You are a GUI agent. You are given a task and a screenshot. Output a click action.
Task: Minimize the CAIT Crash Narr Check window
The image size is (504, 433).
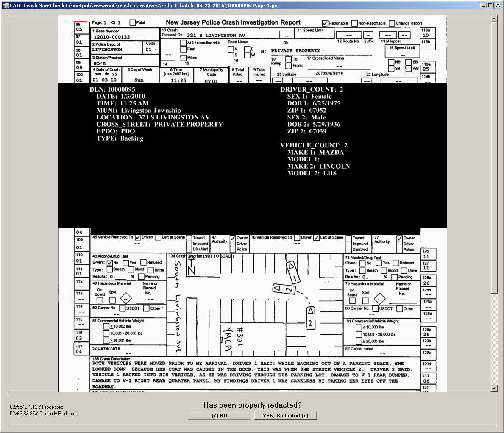[483, 6]
